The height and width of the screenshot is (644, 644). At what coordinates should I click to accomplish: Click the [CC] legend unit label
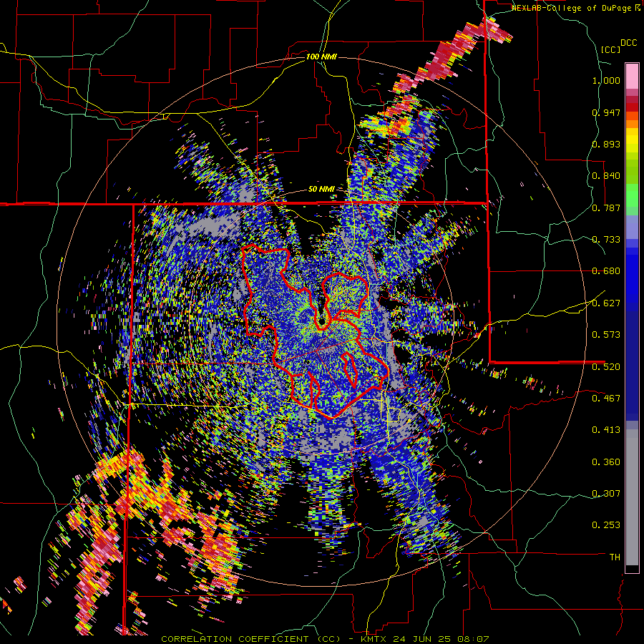coord(610,49)
